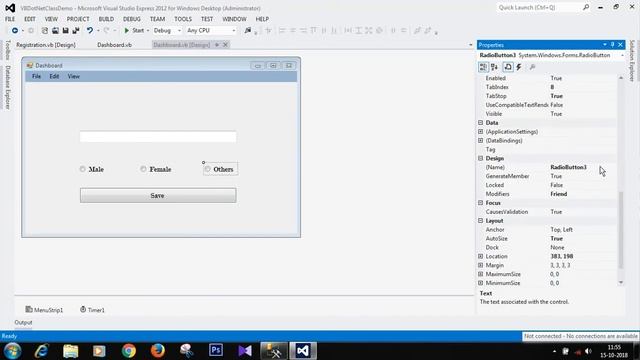Start debugging with the green Start button
This screenshot has width=640, height=360.
coord(134,31)
